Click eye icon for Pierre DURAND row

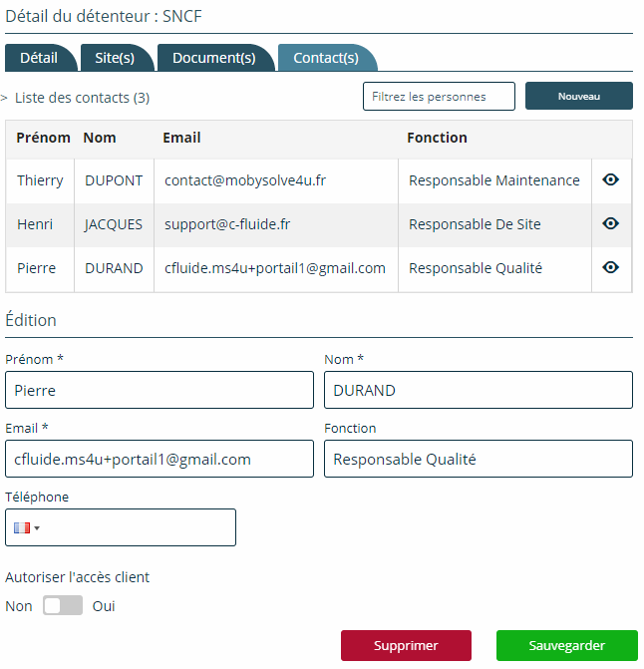coord(611,267)
